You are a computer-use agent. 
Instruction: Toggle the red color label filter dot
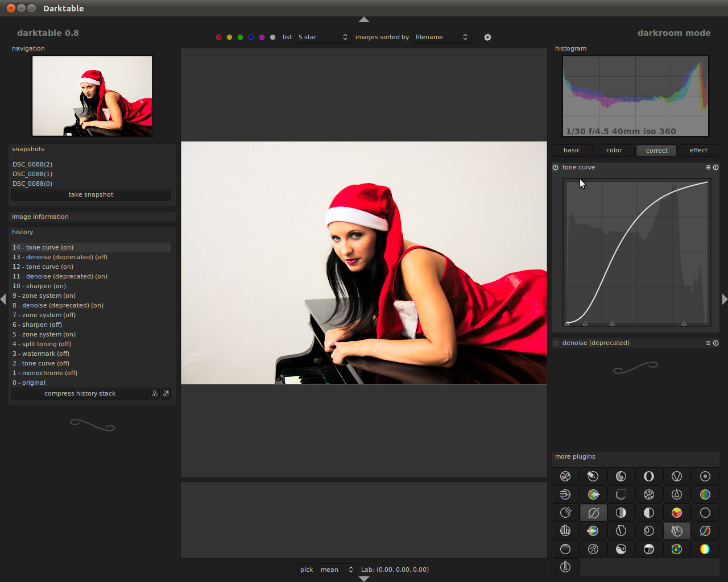(218, 38)
